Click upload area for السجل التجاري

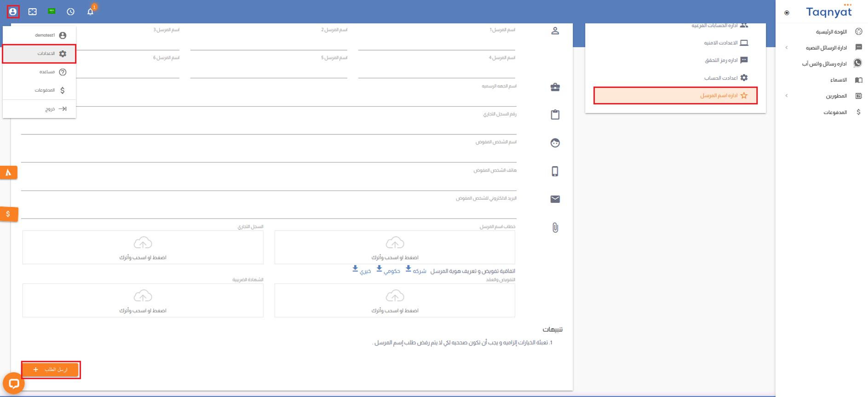(143, 247)
